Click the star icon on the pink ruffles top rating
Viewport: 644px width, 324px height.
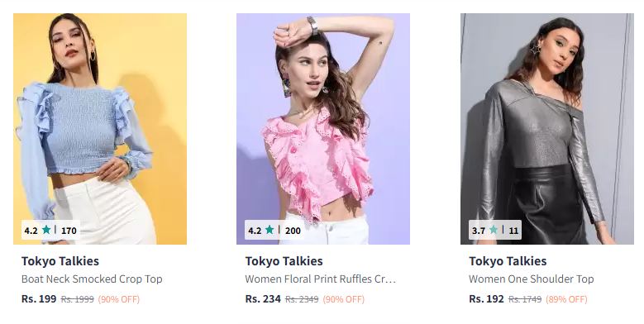[270, 230]
